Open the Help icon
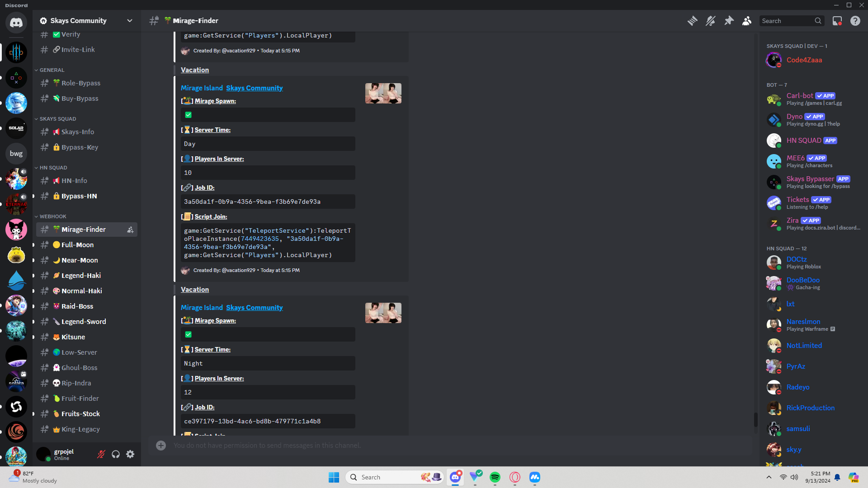Image resolution: width=868 pixels, height=488 pixels. click(855, 21)
